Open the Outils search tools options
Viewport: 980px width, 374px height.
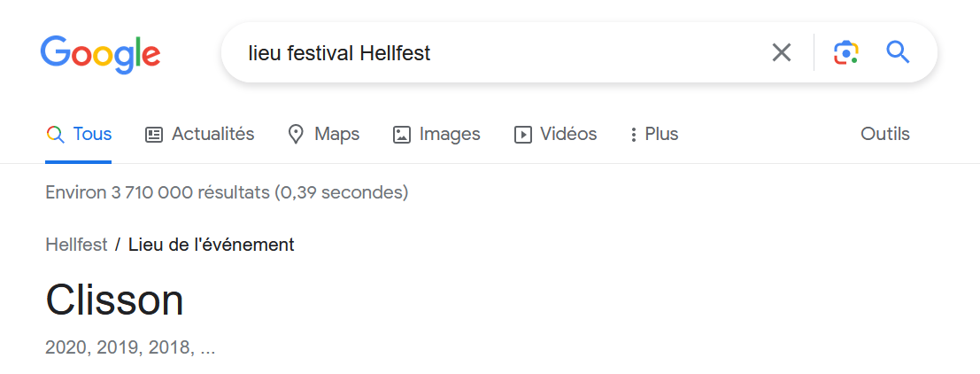coord(885,134)
